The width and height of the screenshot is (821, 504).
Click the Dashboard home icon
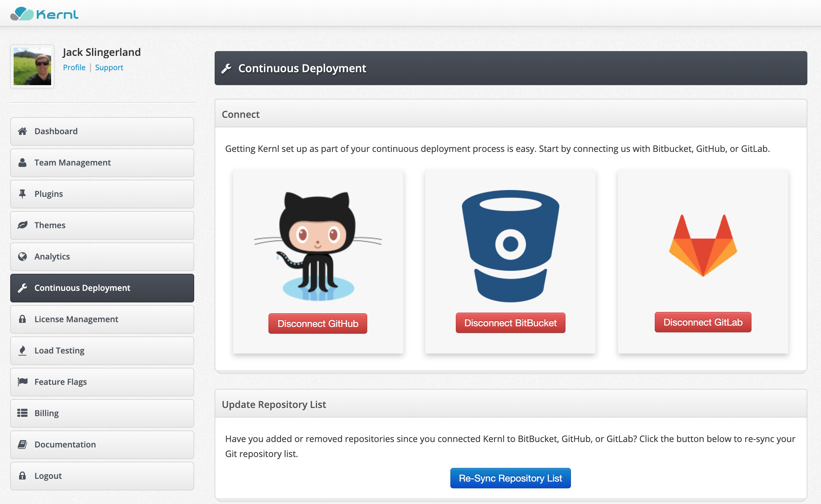[22, 131]
